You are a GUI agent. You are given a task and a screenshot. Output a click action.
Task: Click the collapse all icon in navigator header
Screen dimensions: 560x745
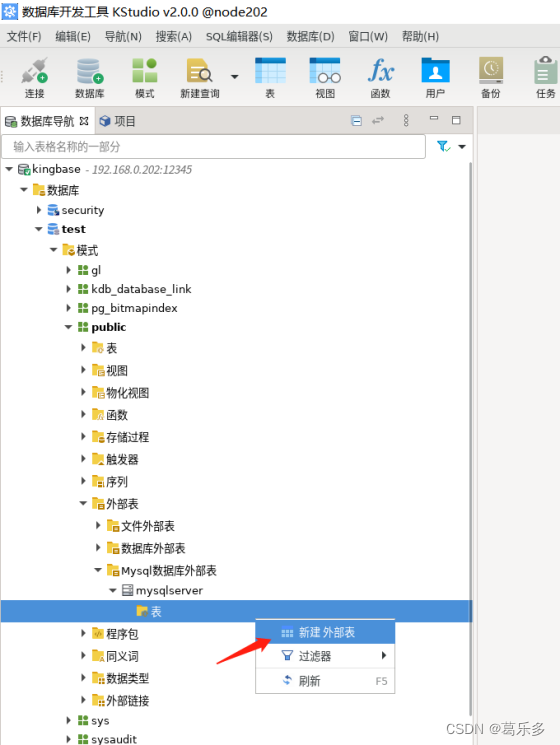[356, 121]
